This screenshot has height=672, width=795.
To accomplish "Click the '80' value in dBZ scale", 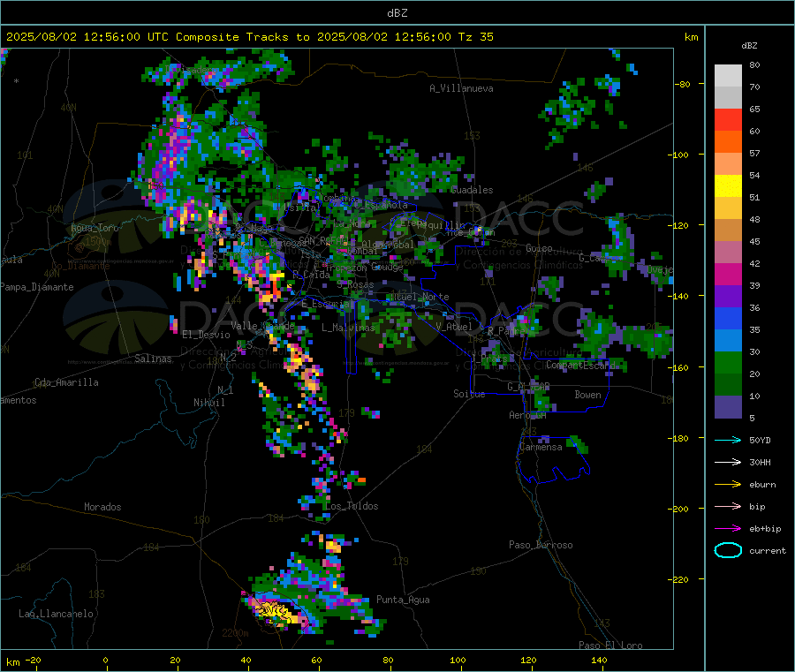I will [754, 64].
